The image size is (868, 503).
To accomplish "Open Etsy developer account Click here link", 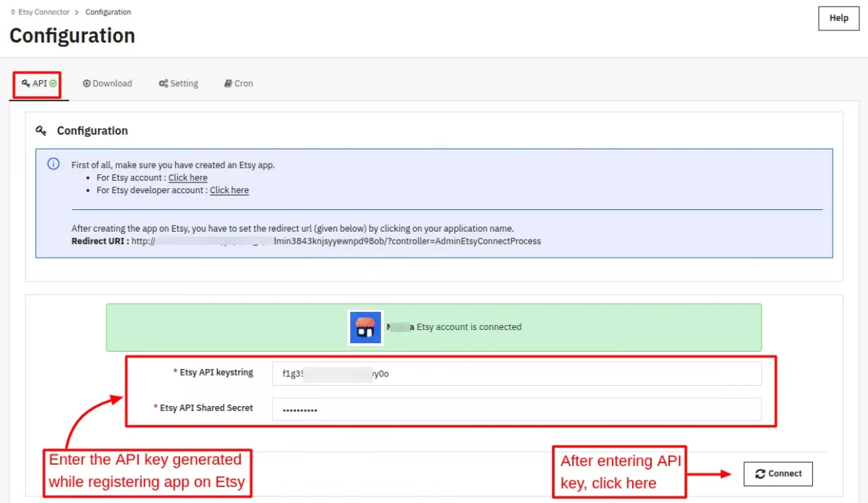I will [x=229, y=190].
